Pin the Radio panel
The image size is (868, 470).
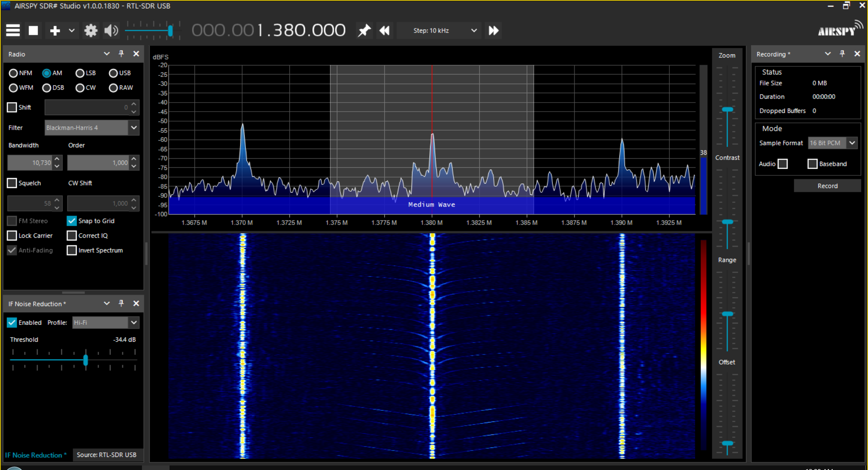pyautogui.click(x=121, y=54)
